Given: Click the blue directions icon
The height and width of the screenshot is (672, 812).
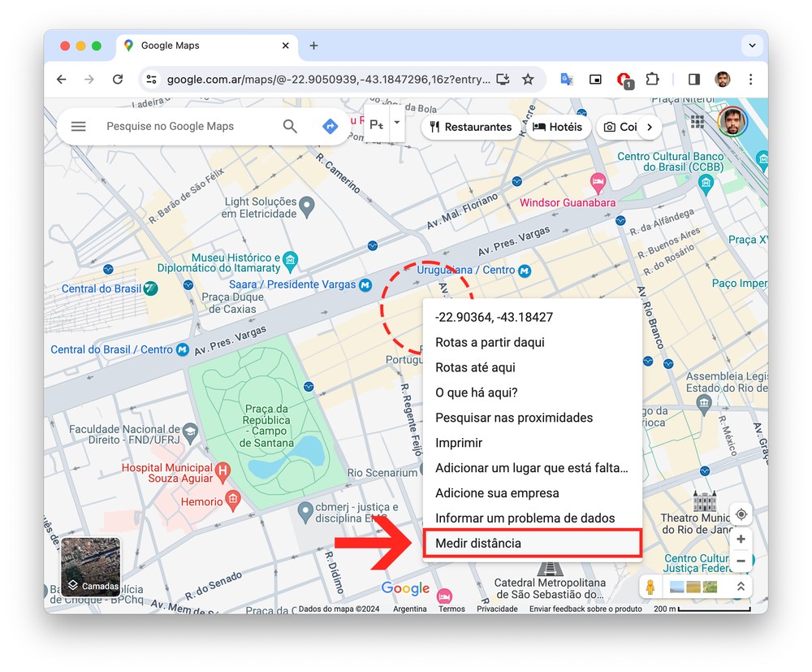Looking at the screenshot, I should [330, 127].
